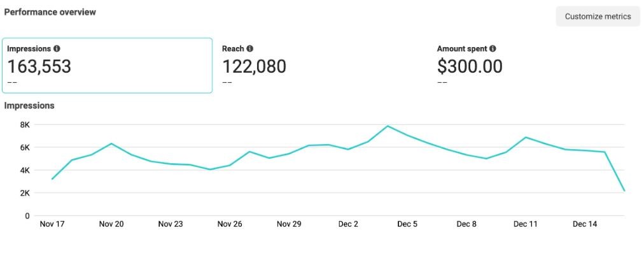Click the 163,553 impressions value

click(x=39, y=66)
